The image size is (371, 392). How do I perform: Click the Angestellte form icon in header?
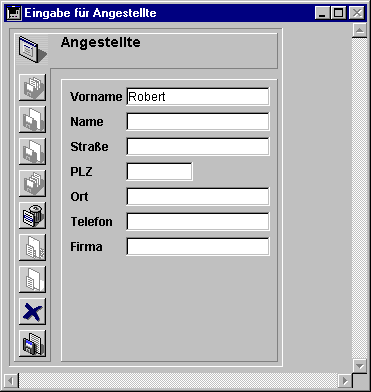[32, 49]
